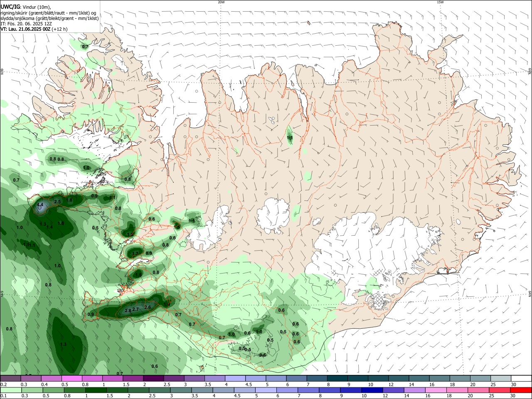
Task: Click the 'UWC/IG: Vindur (10m)' title text
Action: coord(26,7)
